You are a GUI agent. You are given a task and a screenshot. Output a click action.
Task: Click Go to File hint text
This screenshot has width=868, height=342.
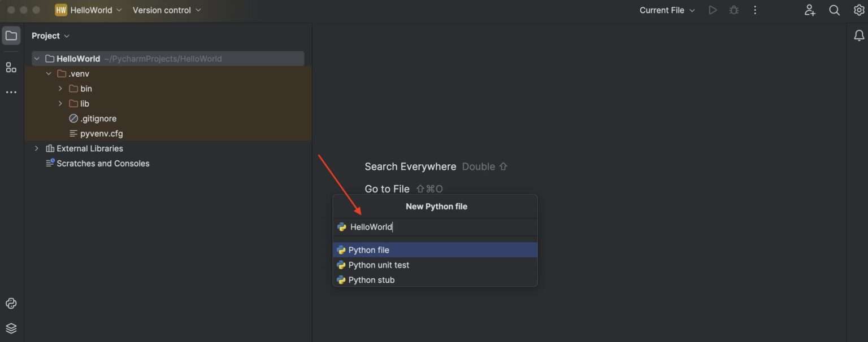pyautogui.click(x=387, y=189)
